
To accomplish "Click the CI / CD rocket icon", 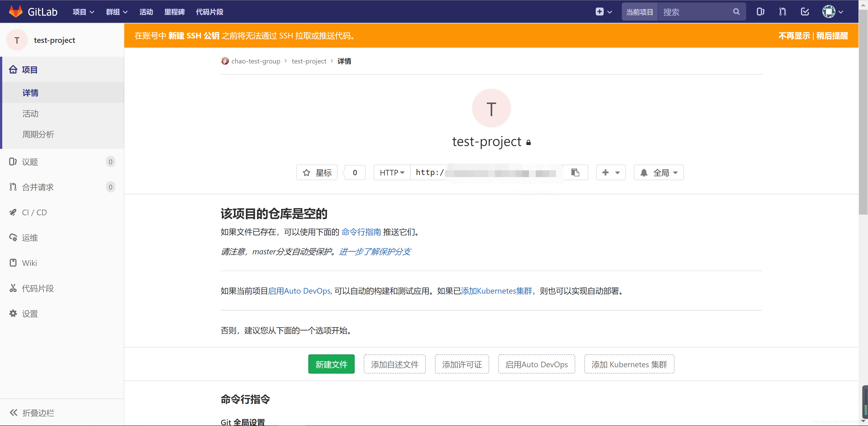I will click(13, 212).
